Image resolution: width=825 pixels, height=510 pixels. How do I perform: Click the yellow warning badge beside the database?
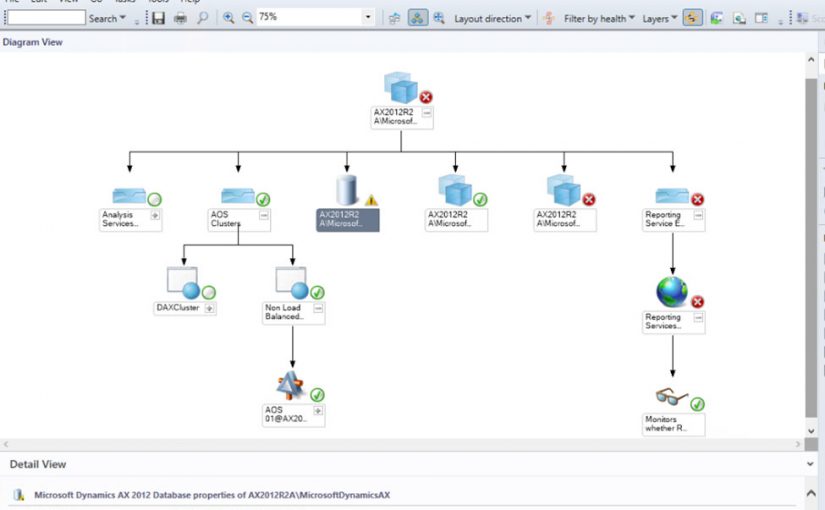tap(371, 200)
